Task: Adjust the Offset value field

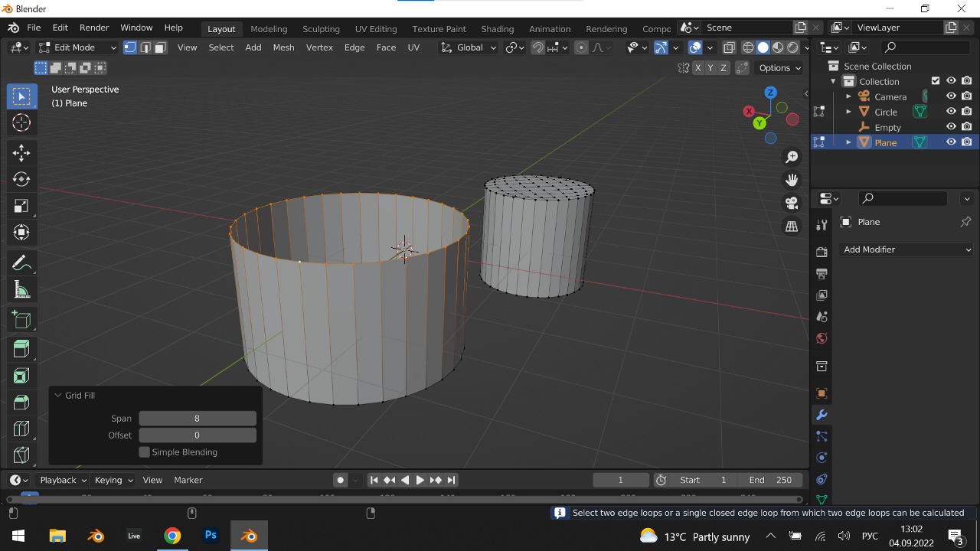Action: coord(198,435)
